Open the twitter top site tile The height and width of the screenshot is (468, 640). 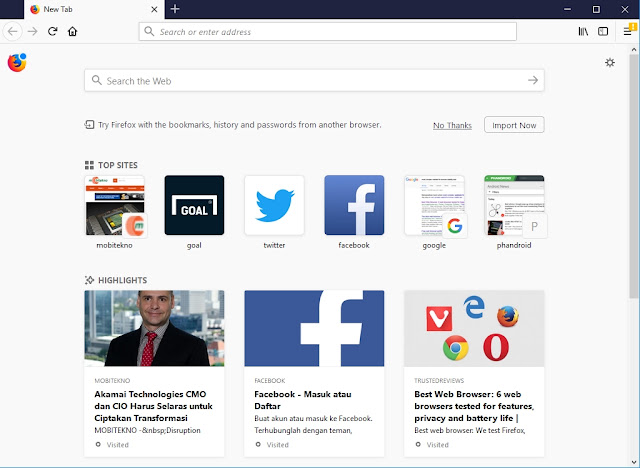(274, 205)
